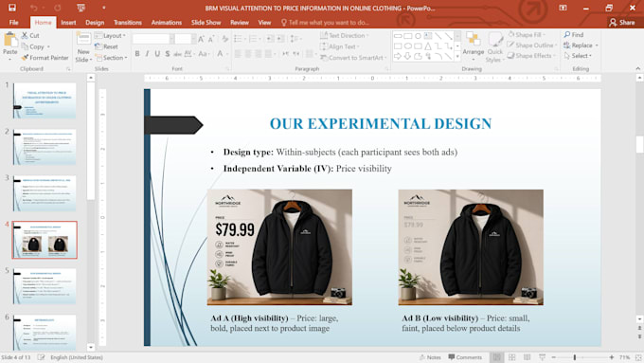
Task: Select the Oval shape in the gallery
Action: [x=418, y=36]
